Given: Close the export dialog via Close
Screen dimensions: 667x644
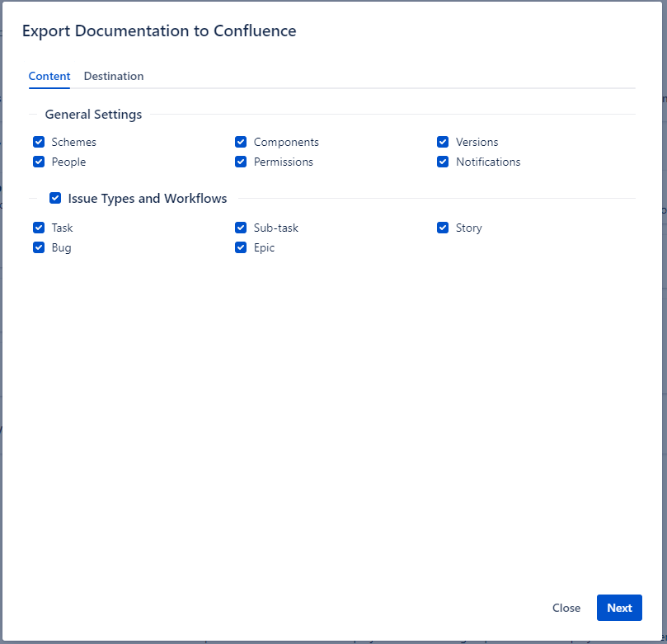Looking at the screenshot, I should [x=566, y=608].
